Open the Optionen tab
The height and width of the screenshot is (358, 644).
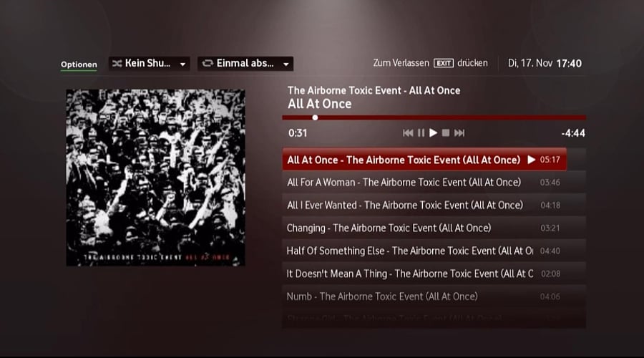click(x=79, y=64)
